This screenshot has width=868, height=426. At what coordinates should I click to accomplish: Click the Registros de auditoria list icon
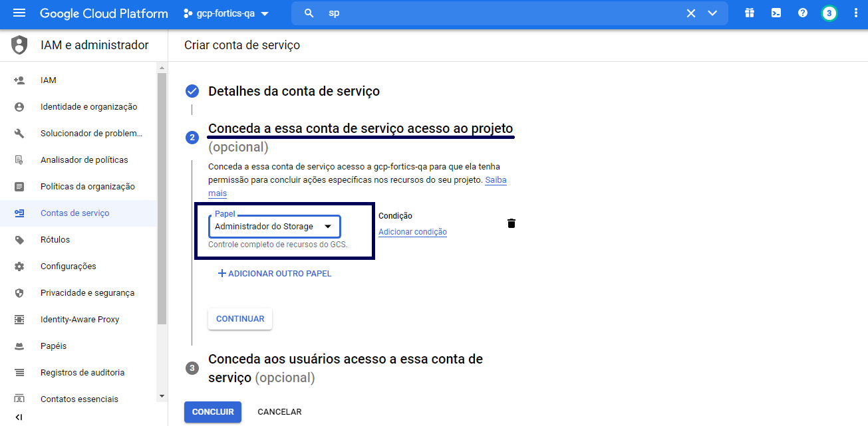pyautogui.click(x=19, y=373)
